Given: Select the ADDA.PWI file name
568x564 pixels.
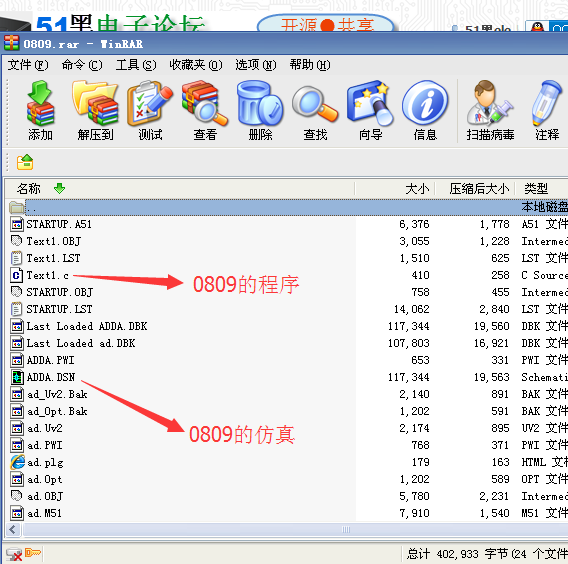Looking at the screenshot, I should tap(50, 360).
